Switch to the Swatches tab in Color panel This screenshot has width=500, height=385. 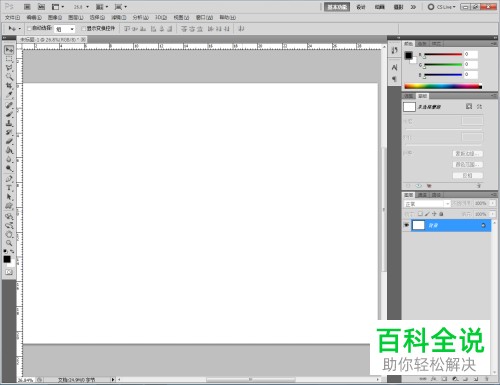(422, 44)
